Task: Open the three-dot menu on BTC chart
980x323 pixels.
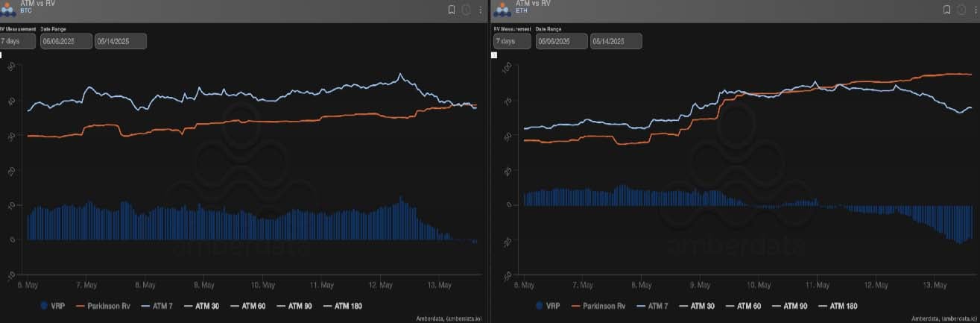Action: tap(480, 10)
